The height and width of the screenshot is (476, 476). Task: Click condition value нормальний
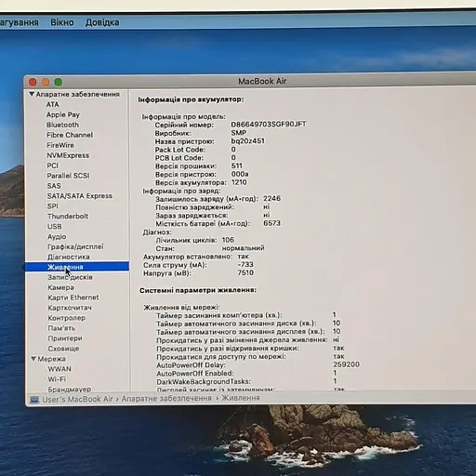[x=244, y=248]
